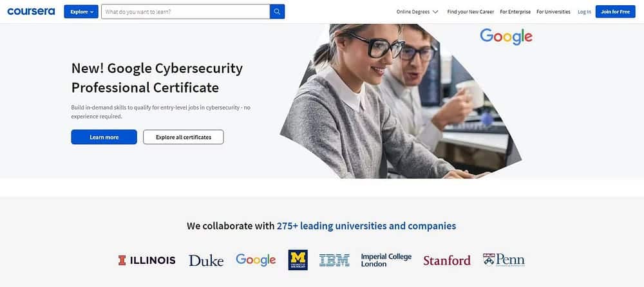Click Explore all certificates button
Image resolution: width=644 pixels, height=287 pixels.
pyautogui.click(x=184, y=137)
